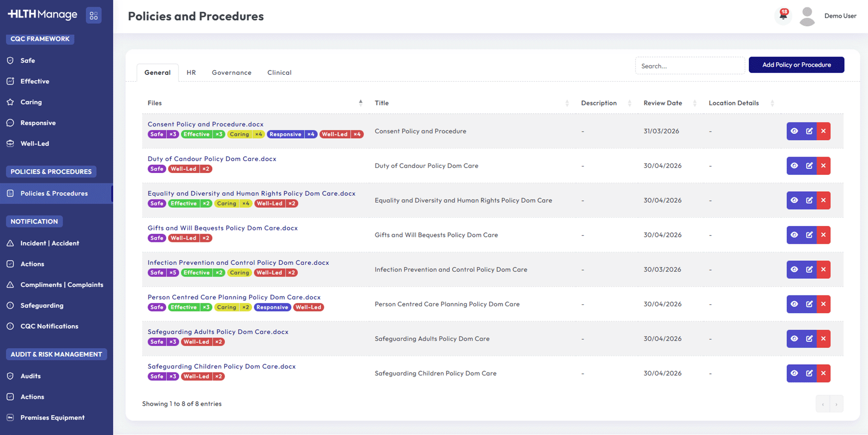The height and width of the screenshot is (435, 868).
Task: Edit the Consent Policy and Procedure entry
Action: click(x=809, y=131)
